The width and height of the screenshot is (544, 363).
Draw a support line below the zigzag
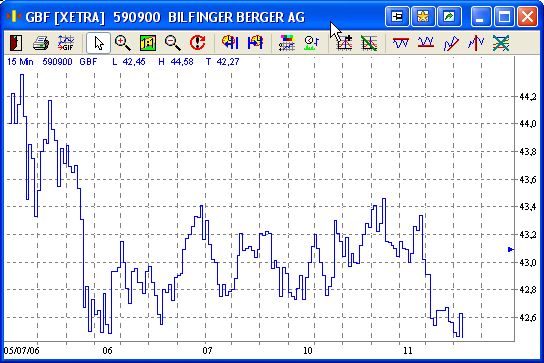point(426,43)
